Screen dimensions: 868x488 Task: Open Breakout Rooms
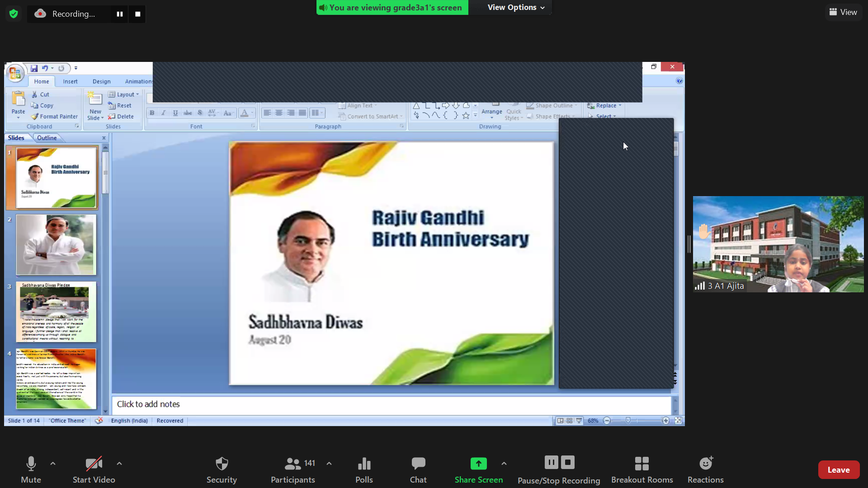[x=642, y=464]
